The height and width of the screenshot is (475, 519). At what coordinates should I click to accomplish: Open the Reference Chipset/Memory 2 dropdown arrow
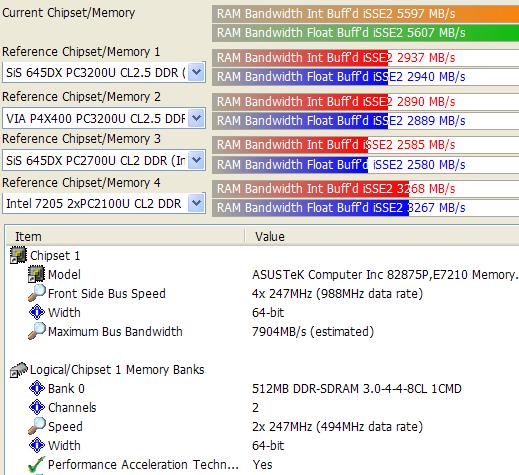[x=196, y=118]
